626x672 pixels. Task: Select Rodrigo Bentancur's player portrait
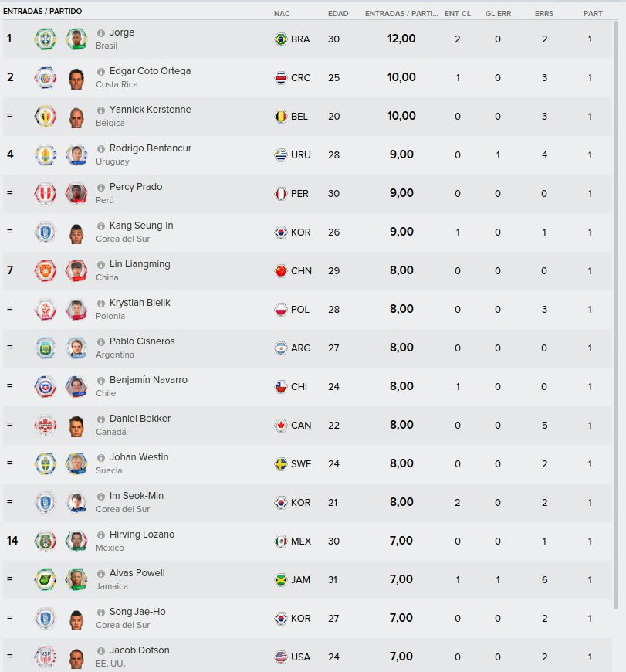coord(76,154)
